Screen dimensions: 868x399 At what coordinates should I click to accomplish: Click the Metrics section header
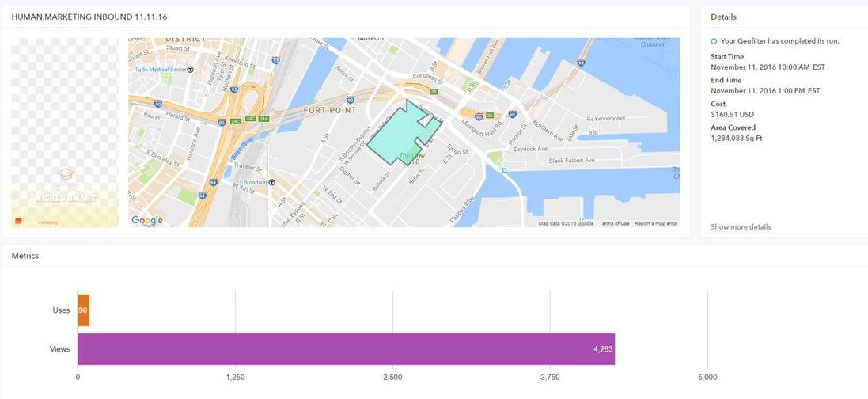pos(25,256)
